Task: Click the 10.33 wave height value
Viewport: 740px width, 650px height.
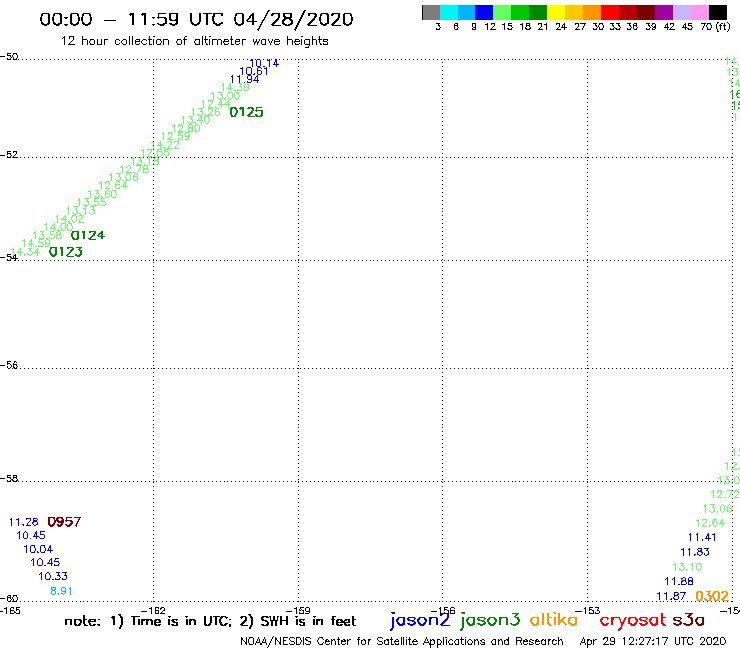Action: coord(53,576)
